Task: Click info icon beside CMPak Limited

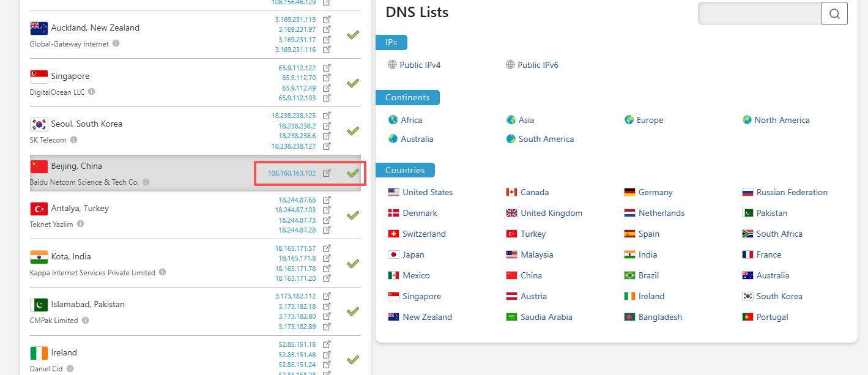Action: pos(85,320)
